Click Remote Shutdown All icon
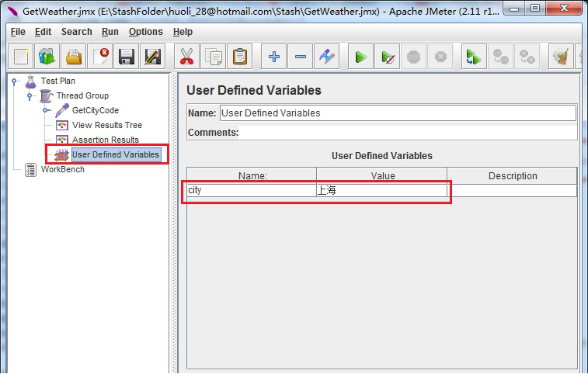Viewport: 588px width, 388px height. 527,57
